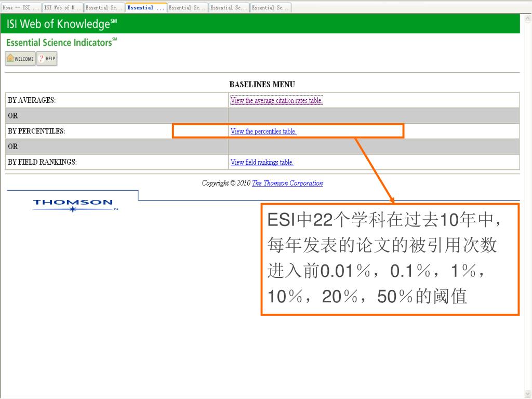Screen dimensions: 532x399
Task: Open the last 'Essential Sc...' tab
Action: pos(270,7)
